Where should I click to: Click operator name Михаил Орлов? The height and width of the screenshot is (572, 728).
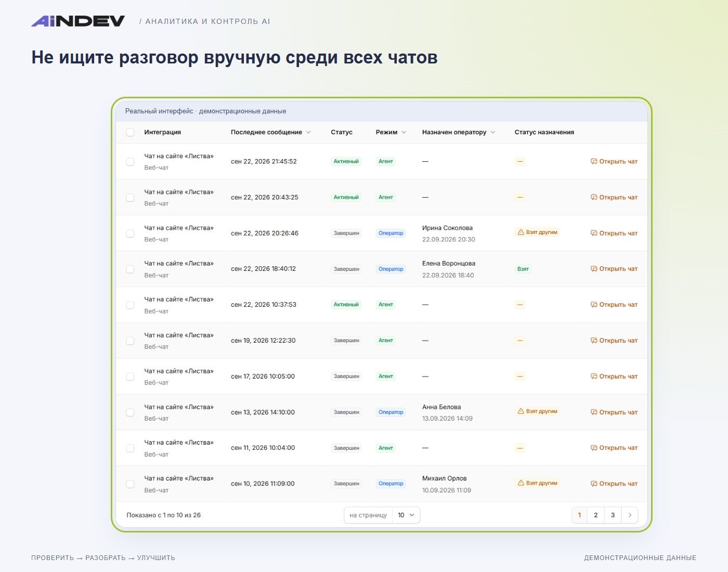click(x=445, y=478)
